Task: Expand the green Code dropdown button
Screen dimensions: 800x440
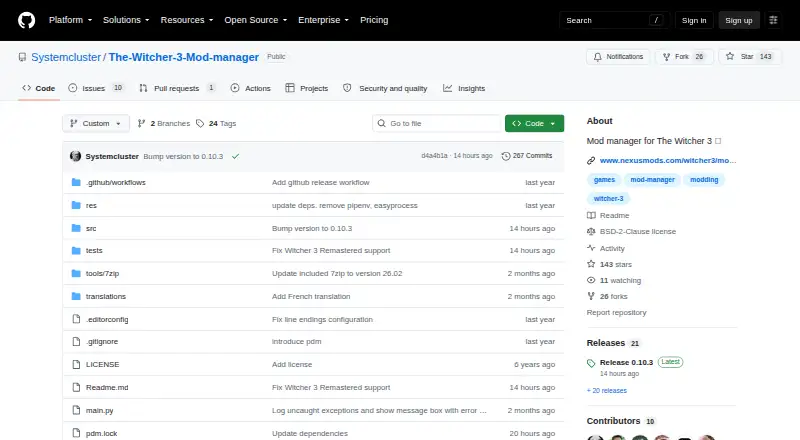Action: click(534, 124)
